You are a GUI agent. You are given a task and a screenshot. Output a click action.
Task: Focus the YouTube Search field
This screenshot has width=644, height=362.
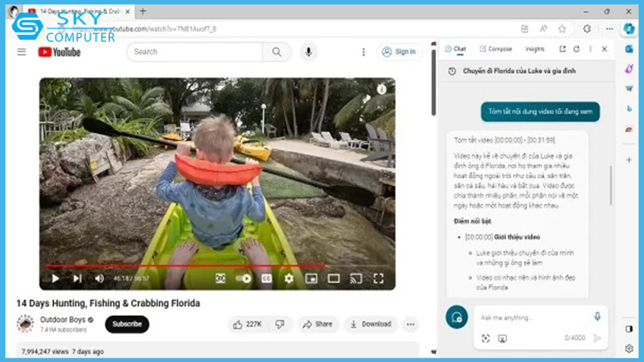[195, 52]
